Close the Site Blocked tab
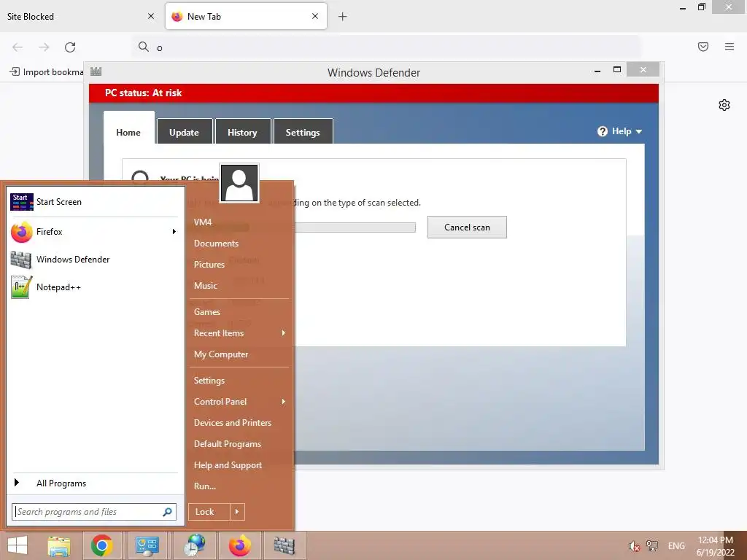The width and height of the screenshot is (747, 560). point(151,16)
